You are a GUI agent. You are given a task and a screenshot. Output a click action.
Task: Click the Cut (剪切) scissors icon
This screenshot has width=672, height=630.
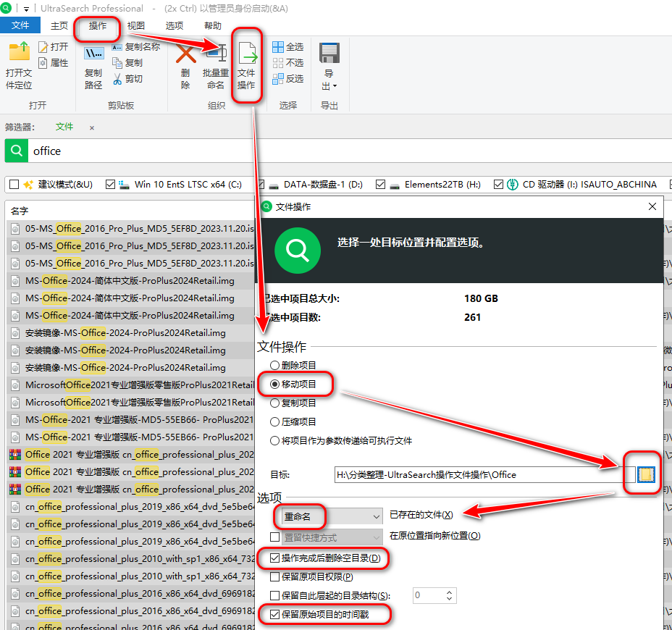tap(117, 79)
